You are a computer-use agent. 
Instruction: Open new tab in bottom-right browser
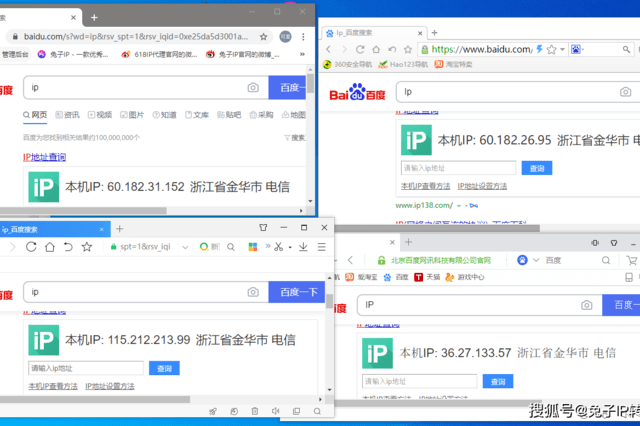408,242
